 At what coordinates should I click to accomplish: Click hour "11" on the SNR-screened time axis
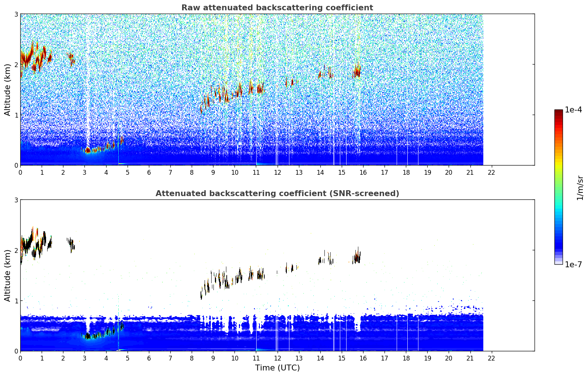(x=256, y=358)
